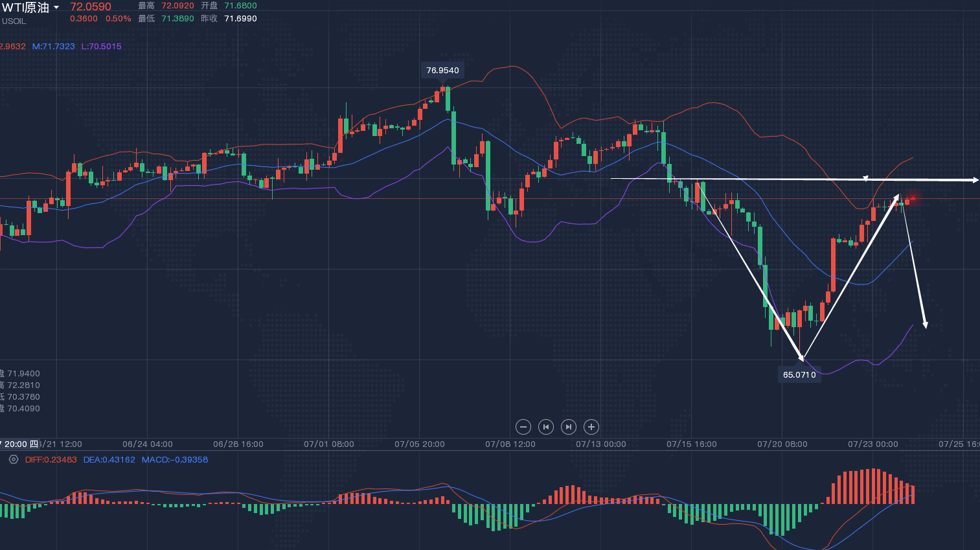Viewport: 980px width, 550px height.
Task: Click the glowing red current price dot
Action: click(913, 198)
